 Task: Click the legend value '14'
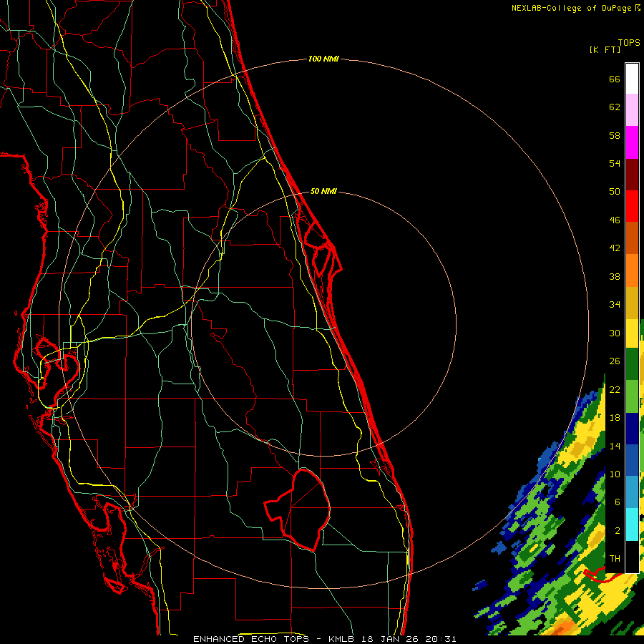pyautogui.click(x=615, y=446)
